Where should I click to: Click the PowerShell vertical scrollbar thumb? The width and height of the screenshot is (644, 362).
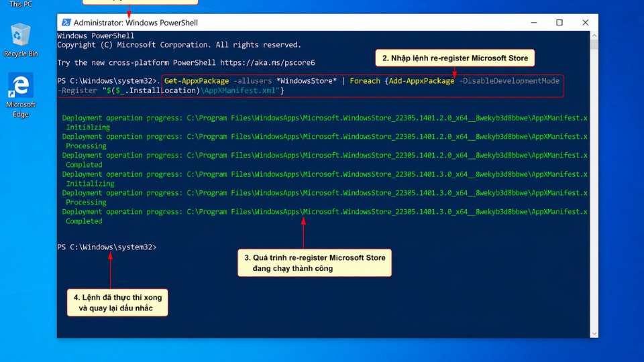pyautogui.click(x=594, y=45)
